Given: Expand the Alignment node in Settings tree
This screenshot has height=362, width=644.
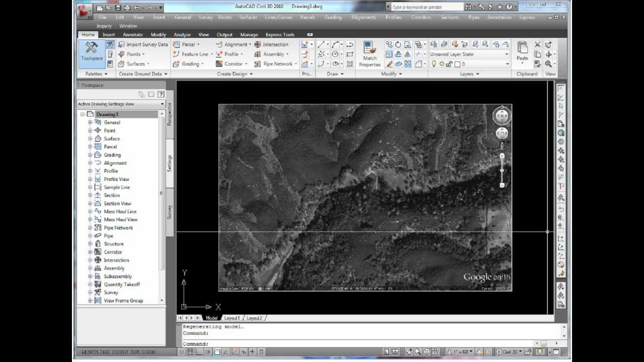Looking at the screenshot, I should (x=90, y=163).
